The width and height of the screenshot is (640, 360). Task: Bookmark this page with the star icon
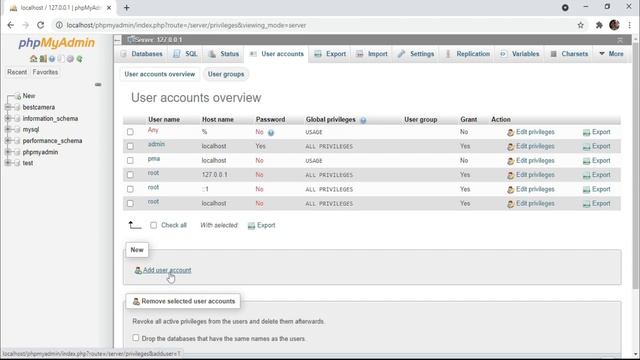(x=580, y=25)
